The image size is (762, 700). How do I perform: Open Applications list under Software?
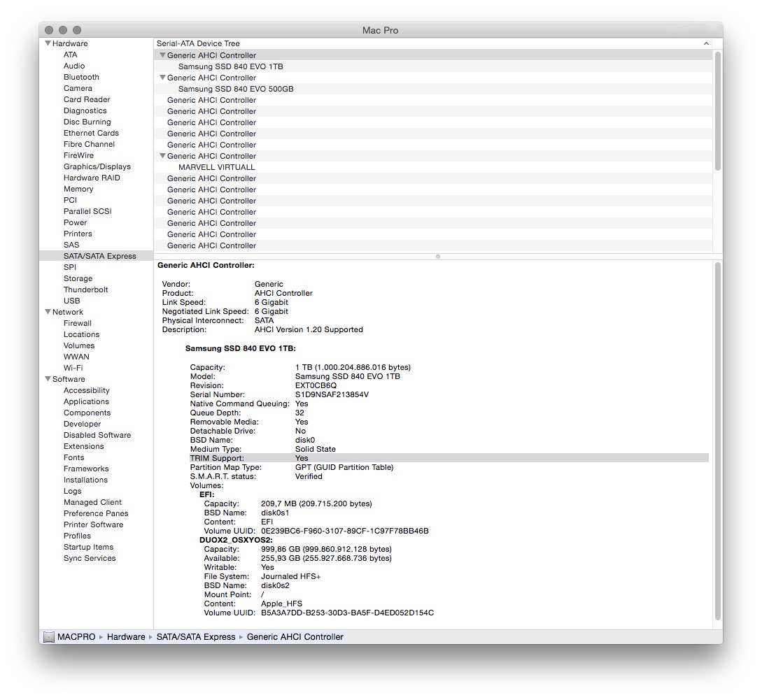click(x=86, y=401)
